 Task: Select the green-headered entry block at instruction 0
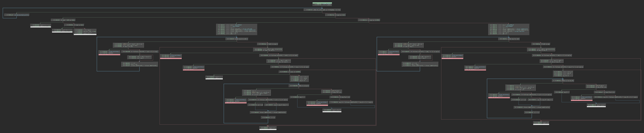tap(322, 4)
